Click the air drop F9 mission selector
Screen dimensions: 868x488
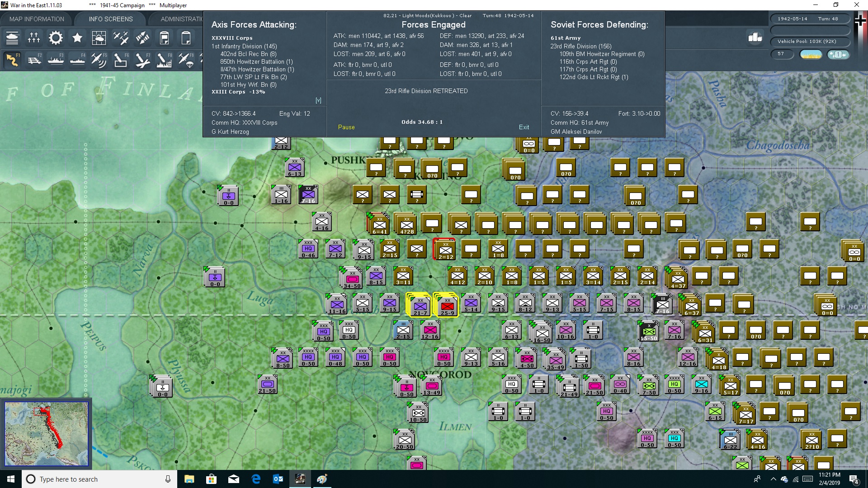186,60
